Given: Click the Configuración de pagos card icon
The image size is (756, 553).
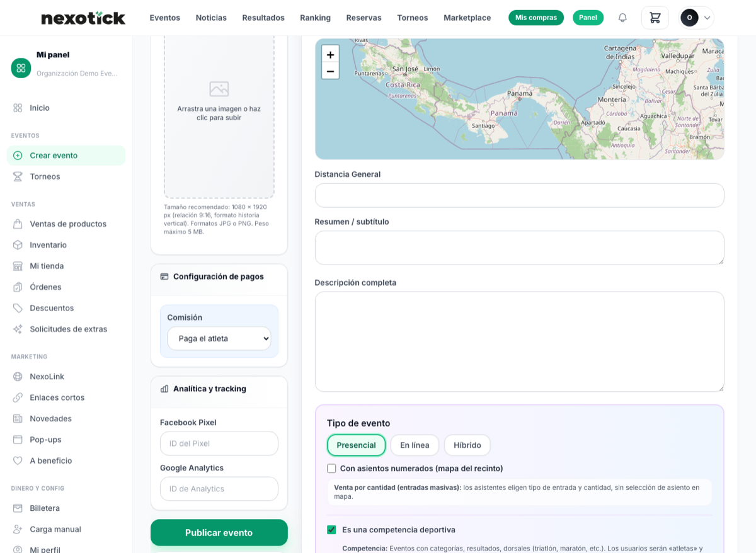Looking at the screenshot, I should tap(164, 276).
